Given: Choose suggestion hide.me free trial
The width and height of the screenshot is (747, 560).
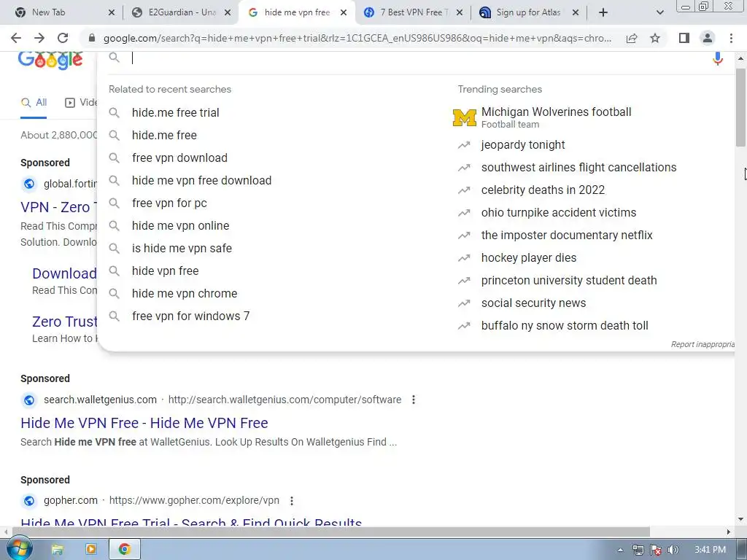Looking at the screenshot, I should [x=175, y=112].
